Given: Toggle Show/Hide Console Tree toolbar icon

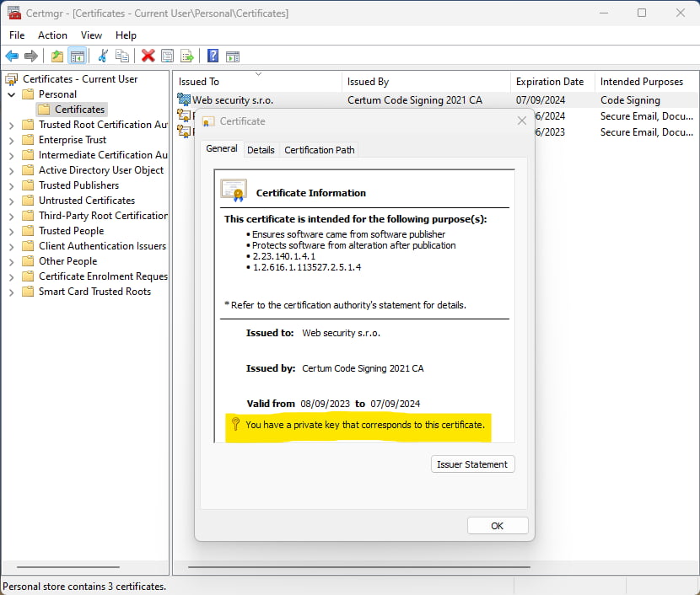Looking at the screenshot, I should click(77, 56).
